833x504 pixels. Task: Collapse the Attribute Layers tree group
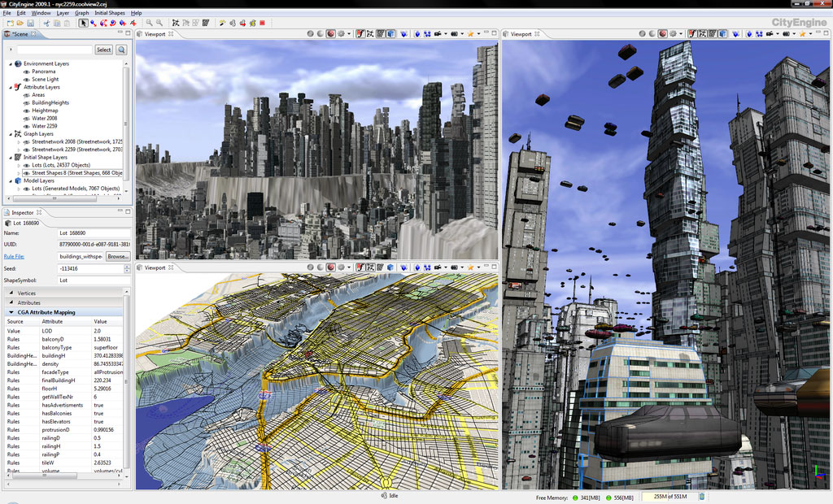pyautogui.click(x=11, y=87)
